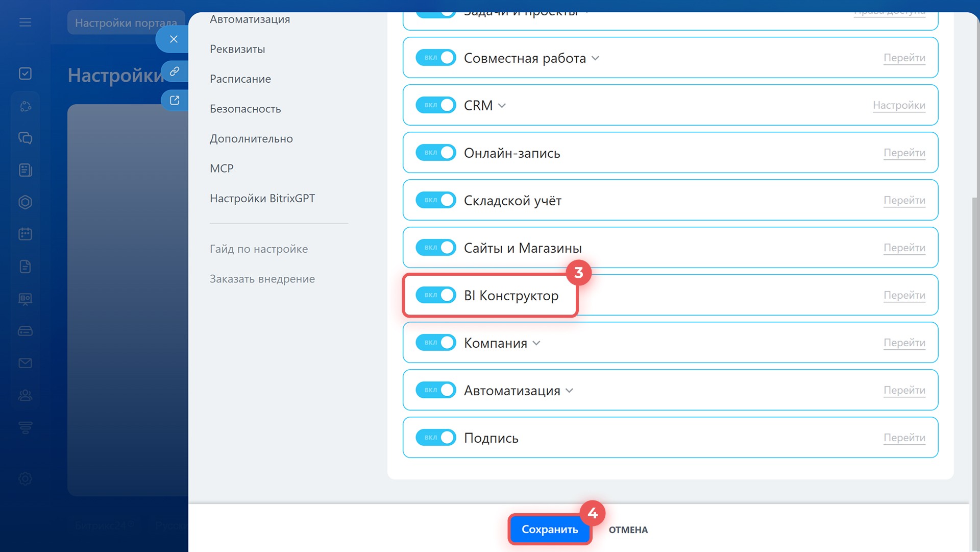Toggle off the CRM switch
980x552 pixels.
(x=435, y=105)
